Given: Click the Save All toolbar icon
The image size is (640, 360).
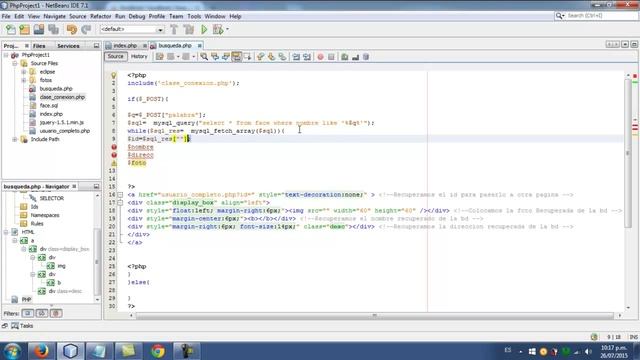Looking at the screenshot, I should (53, 29).
